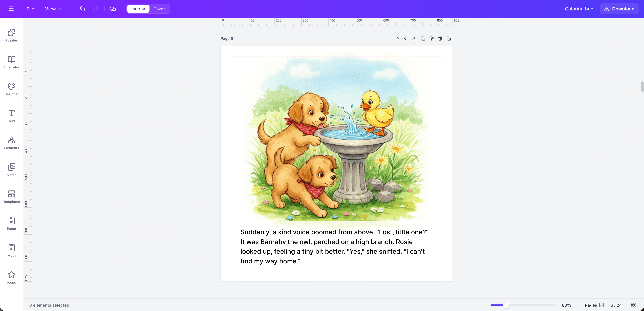Open the Elements panel

[11, 143]
